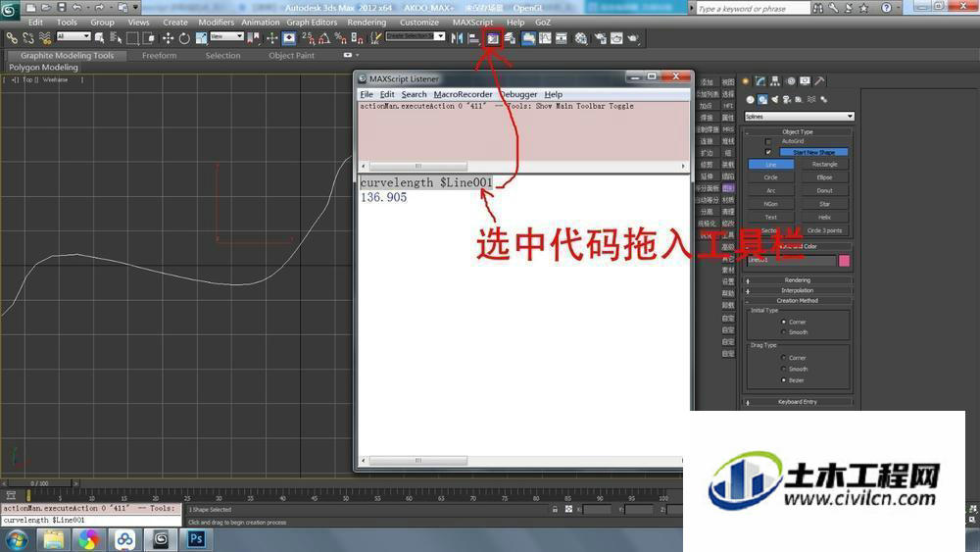Switch to Motion command panel tab
This screenshot has width=980, height=552.
click(791, 81)
